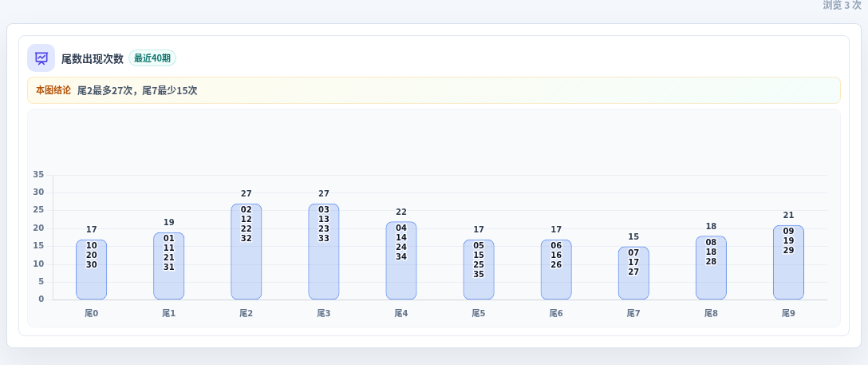
Task: Click the 尾0 bar in the chart
Action: point(91,270)
